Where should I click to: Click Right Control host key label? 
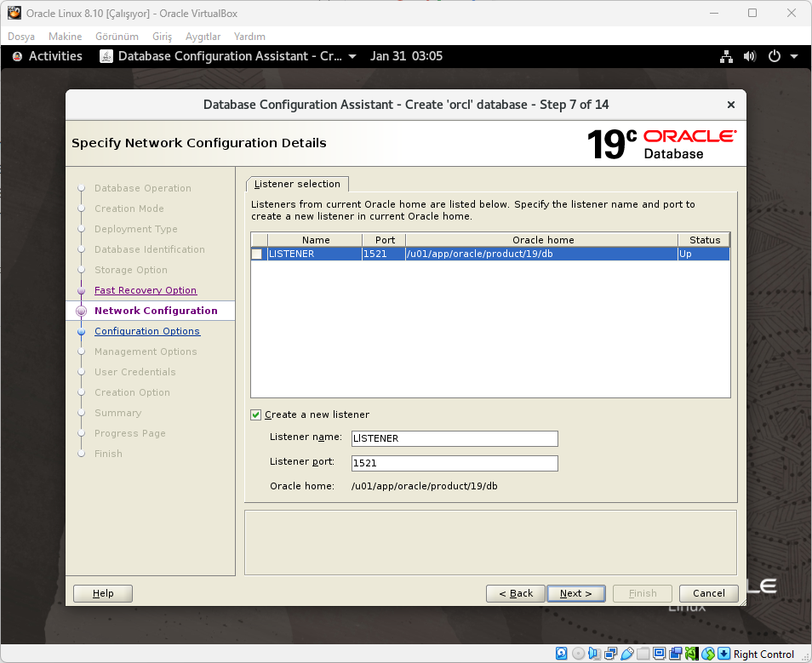point(763,654)
